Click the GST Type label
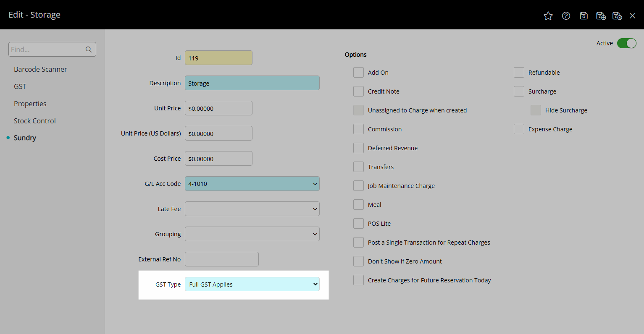 pyautogui.click(x=168, y=284)
